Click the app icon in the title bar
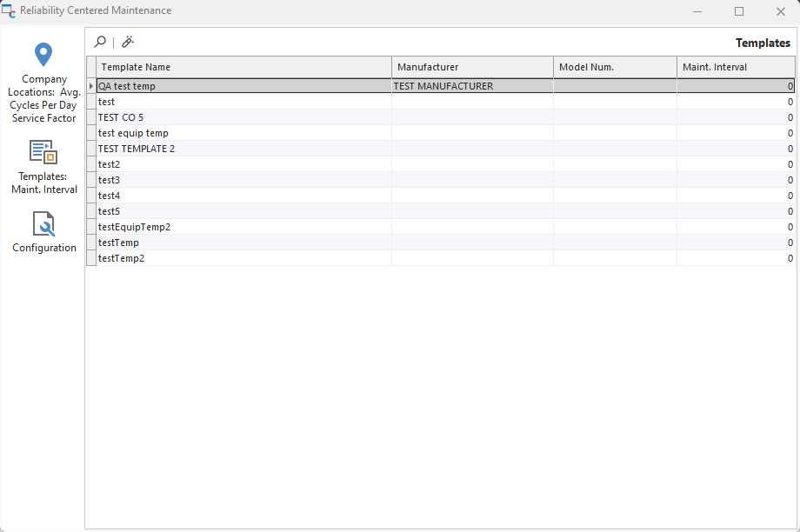The height and width of the screenshot is (532, 800). 9,11
